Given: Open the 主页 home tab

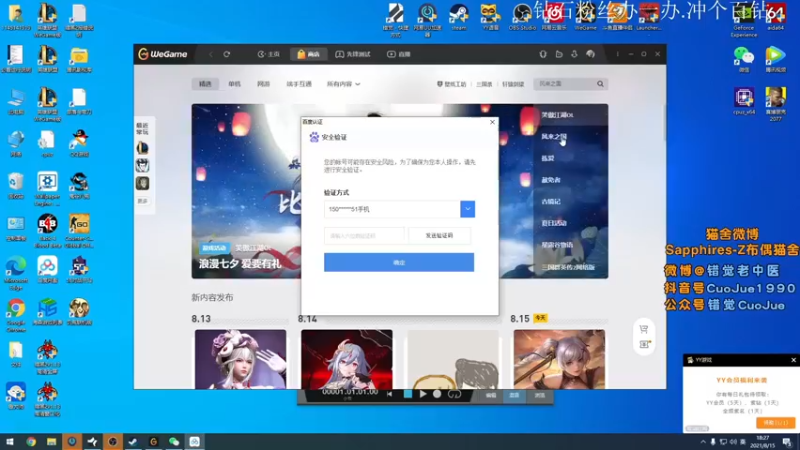Looking at the screenshot, I should 268,54.
